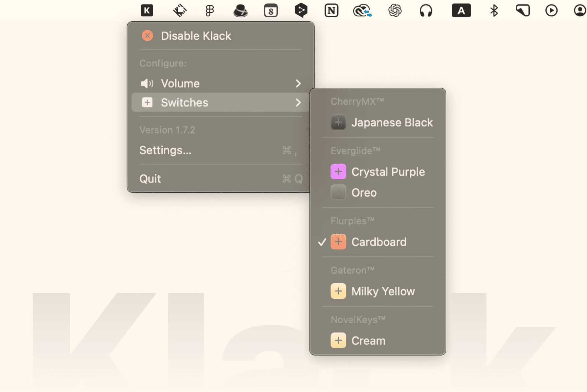Click the dashed diamond menu bar icon
587x392 pixels.
(x=180, y=10)
